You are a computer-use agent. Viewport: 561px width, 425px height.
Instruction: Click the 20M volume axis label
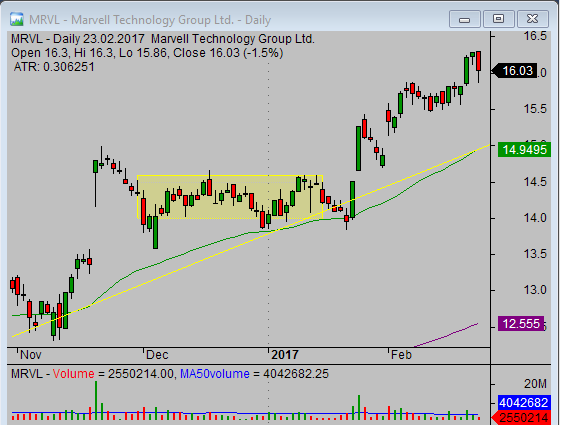click(x=535, y=384)
